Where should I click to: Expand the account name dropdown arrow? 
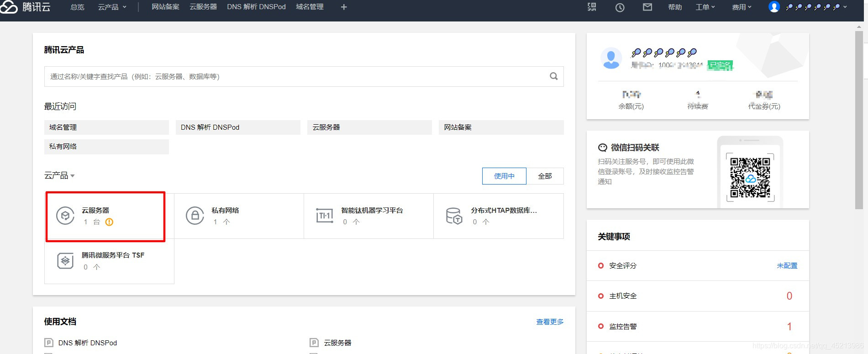point(845,7)
